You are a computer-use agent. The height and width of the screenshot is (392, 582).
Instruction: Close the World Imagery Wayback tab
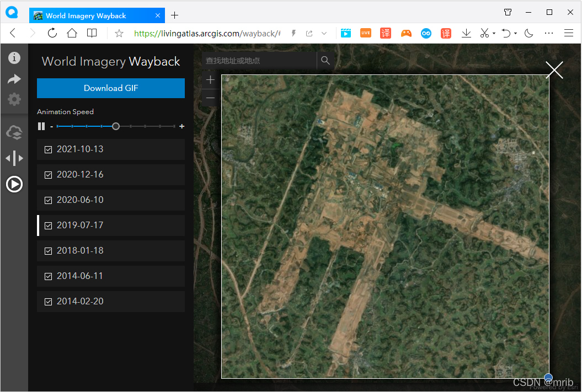click(x=158, y=15)
